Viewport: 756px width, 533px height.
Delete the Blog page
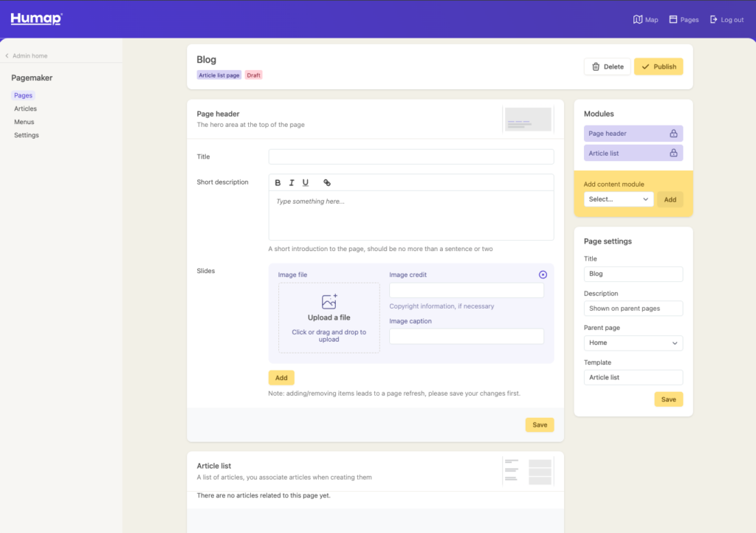pos(607,66)
